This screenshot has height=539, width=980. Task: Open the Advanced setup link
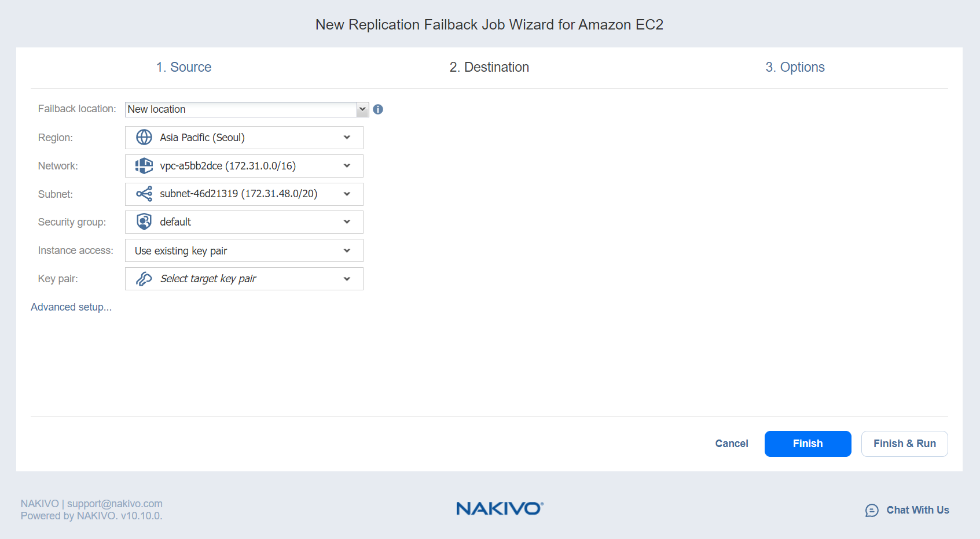coord(71,307)
